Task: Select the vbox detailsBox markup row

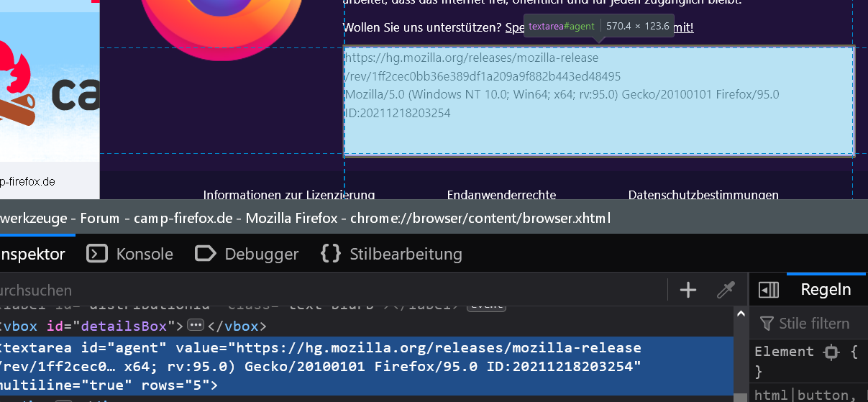Action: [367, 326]
